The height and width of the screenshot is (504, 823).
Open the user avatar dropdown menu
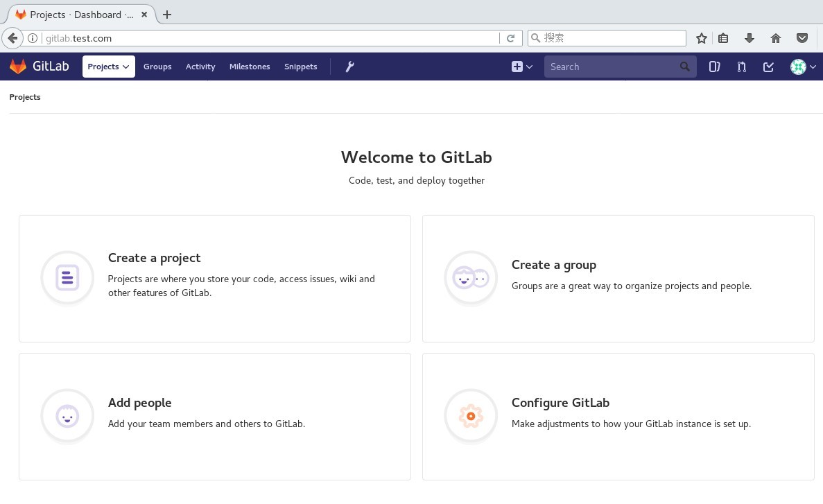click(x=803, y=67)
